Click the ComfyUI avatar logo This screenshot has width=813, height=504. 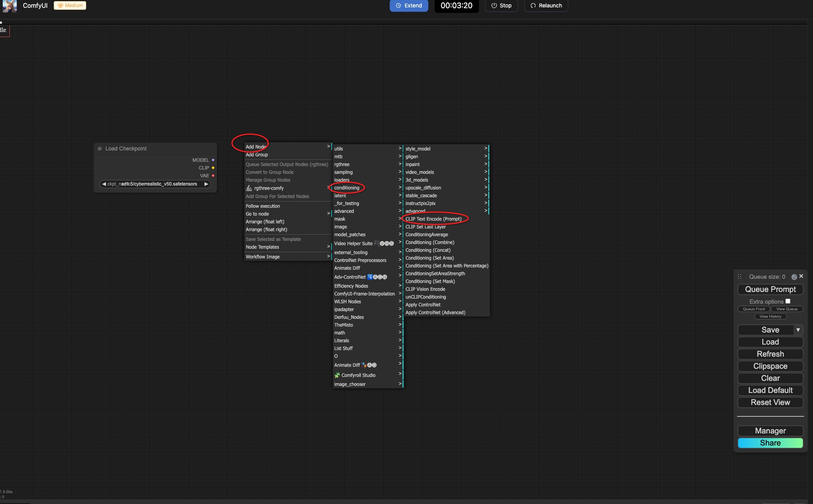[9, 6]
